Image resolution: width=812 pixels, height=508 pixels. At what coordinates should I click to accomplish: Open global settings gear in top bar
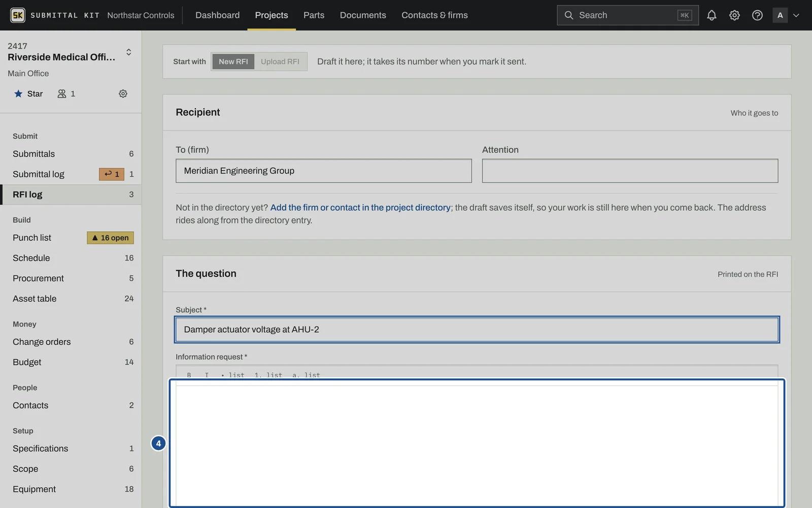coord(734,15)
